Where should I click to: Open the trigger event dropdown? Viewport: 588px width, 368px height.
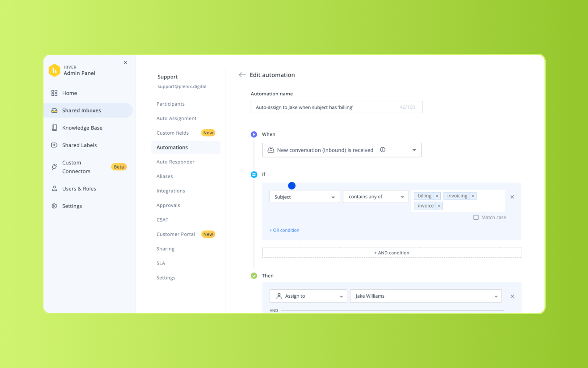point(342,150)
